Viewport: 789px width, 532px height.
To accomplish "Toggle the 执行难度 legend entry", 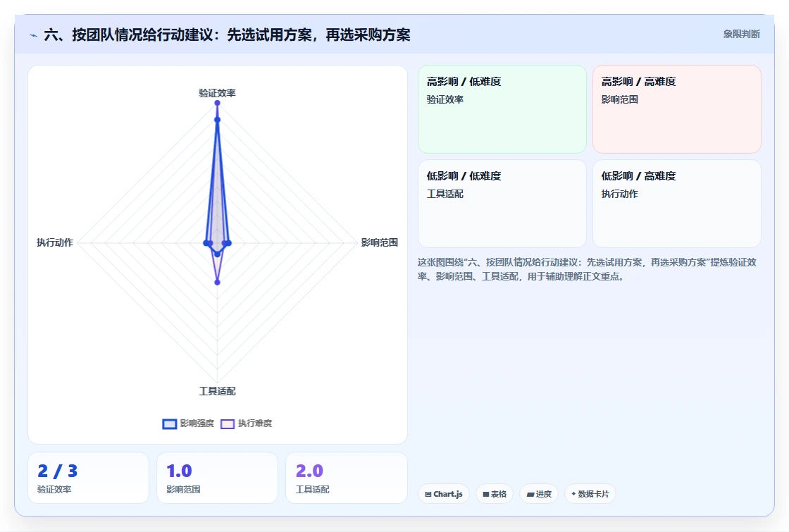I will pyautogui.click(x=247, y=423).
